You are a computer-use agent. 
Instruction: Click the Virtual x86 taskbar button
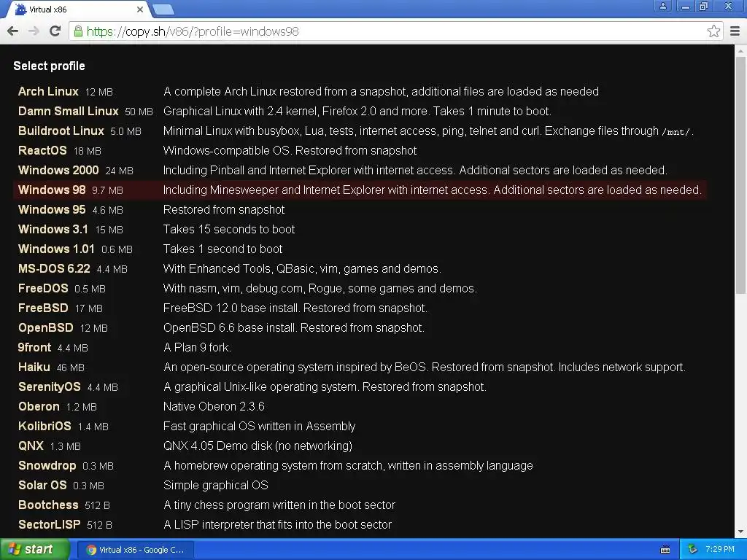[136, 550]
